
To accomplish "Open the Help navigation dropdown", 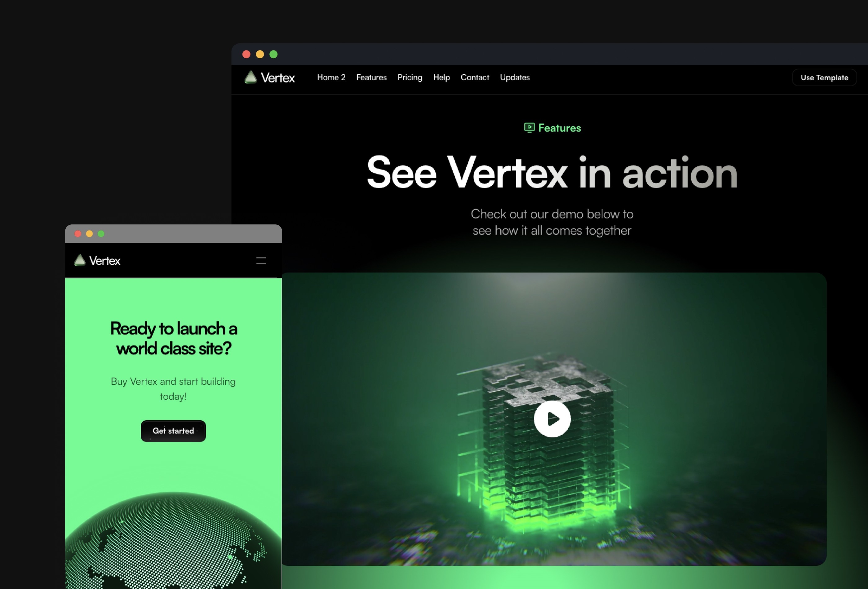I will coord(441,77).
